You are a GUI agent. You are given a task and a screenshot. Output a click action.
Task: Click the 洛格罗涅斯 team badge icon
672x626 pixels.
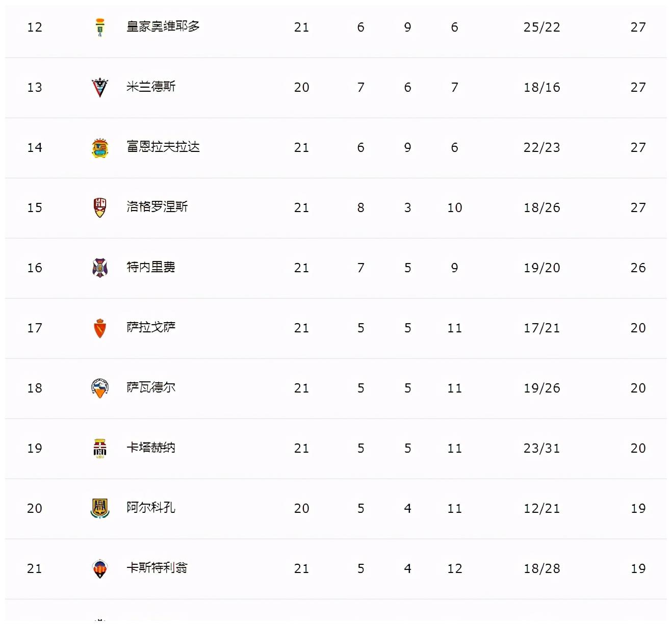[x=100, y=207]
